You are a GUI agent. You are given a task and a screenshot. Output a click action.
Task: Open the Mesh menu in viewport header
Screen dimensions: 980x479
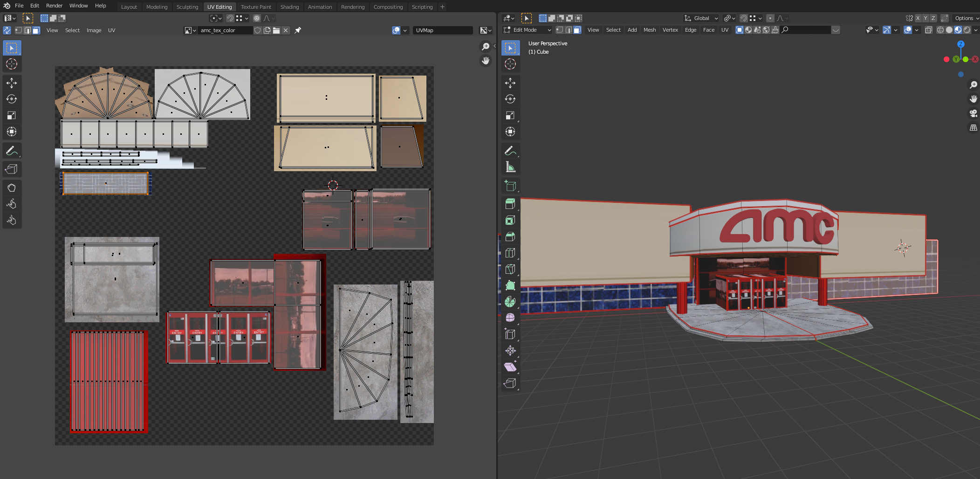[649, 30]
